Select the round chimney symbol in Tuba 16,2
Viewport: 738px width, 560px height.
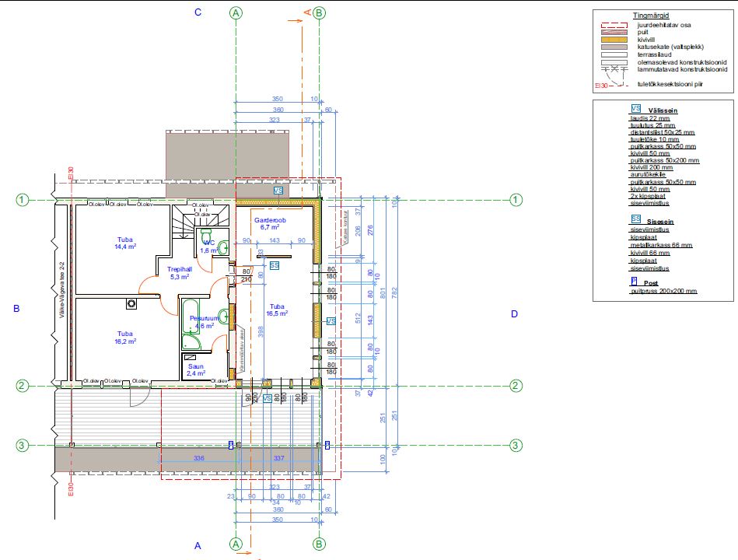point(131,303)
